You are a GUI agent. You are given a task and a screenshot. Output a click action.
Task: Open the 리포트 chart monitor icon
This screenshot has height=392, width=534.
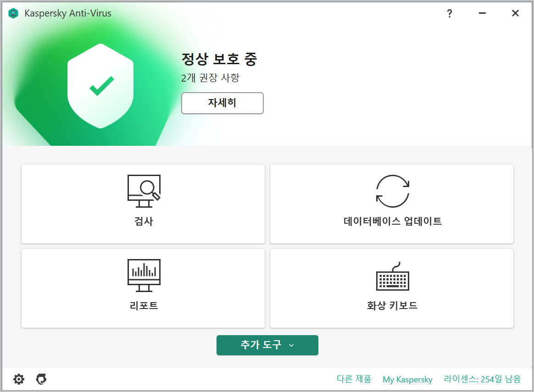144,275
